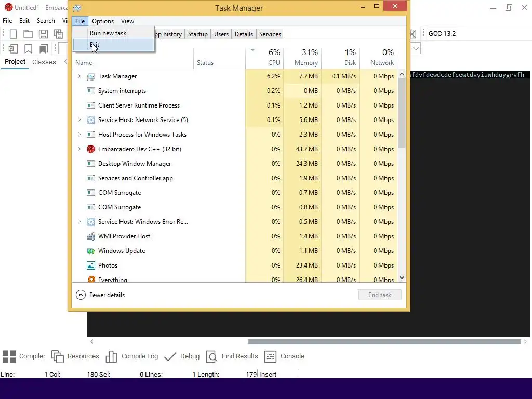Click the Resources panel icon
The width and height of the screenshot is (532, 399).
(x=57, y=356)
